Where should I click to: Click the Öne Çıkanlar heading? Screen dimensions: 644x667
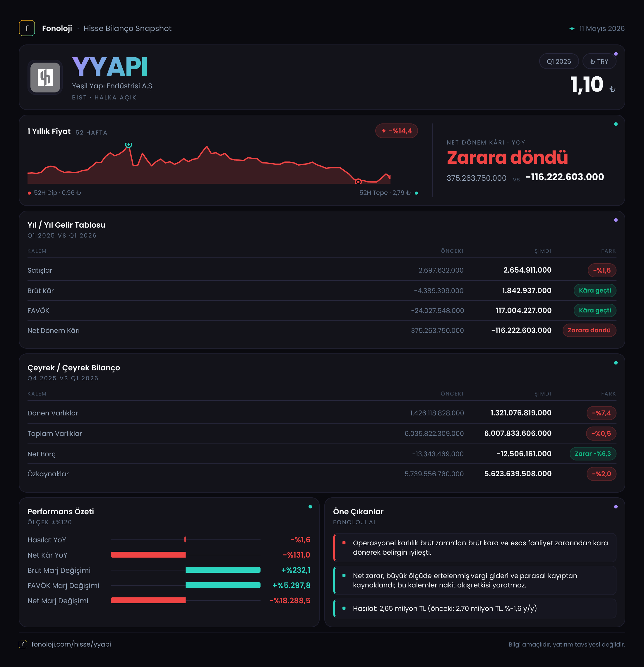(x=358, y=511)
